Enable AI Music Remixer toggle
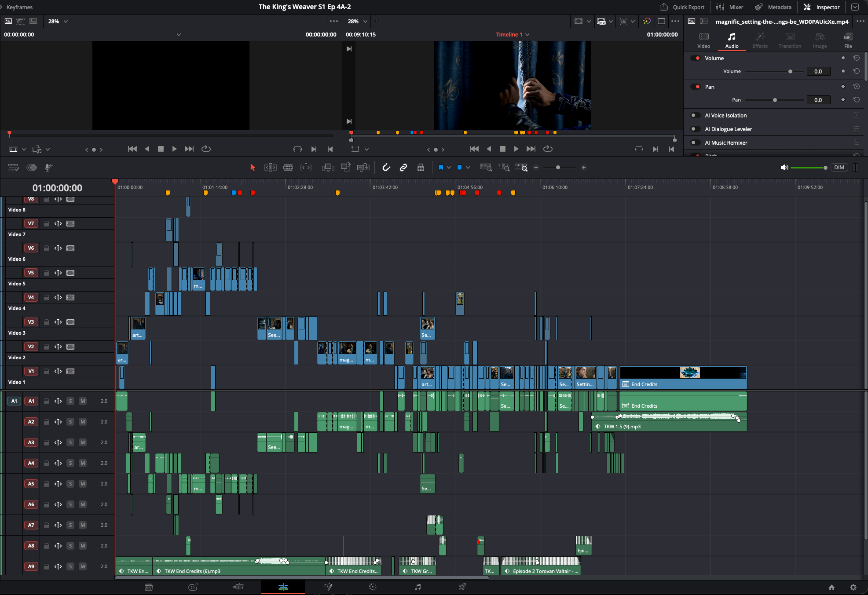The image size is (868, 595). tap(695, 142)
